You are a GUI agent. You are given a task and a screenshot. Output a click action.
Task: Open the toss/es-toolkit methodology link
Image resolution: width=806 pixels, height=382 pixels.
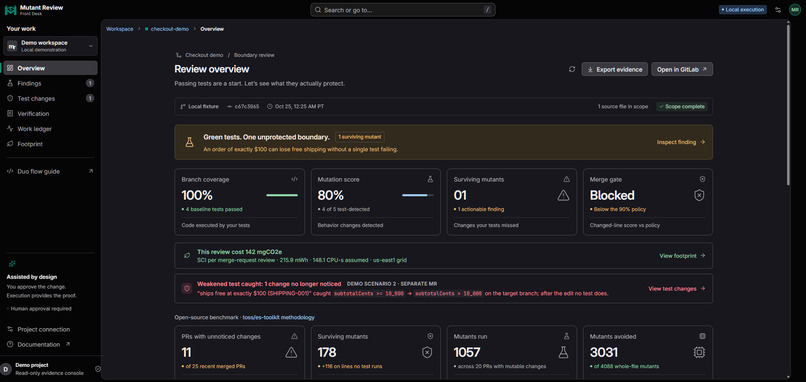(279, 317)
